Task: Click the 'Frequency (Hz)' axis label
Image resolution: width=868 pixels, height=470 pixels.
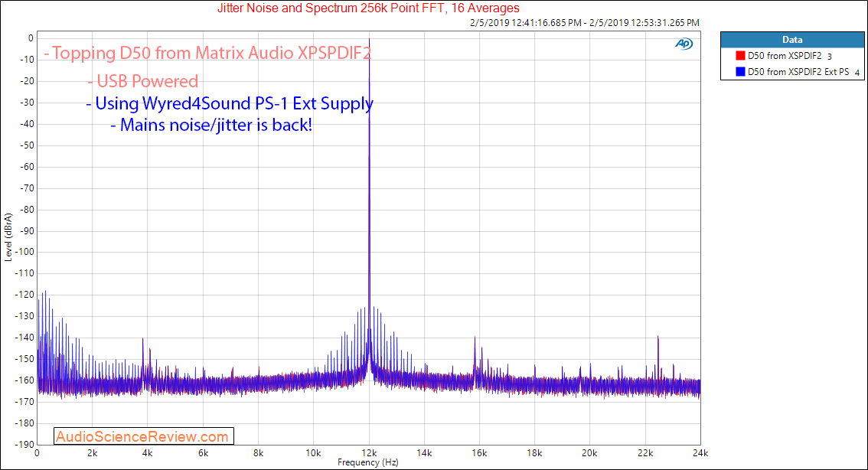Action: tap(368, 462)
